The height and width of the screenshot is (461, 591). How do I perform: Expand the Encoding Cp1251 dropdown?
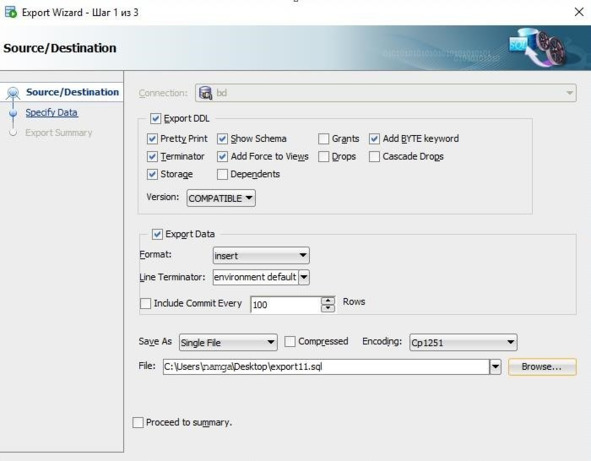[x=463, y=342]
